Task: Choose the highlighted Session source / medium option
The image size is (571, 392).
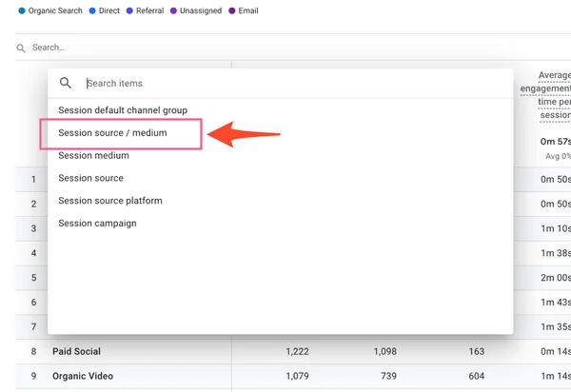Action: click(112, 133)
